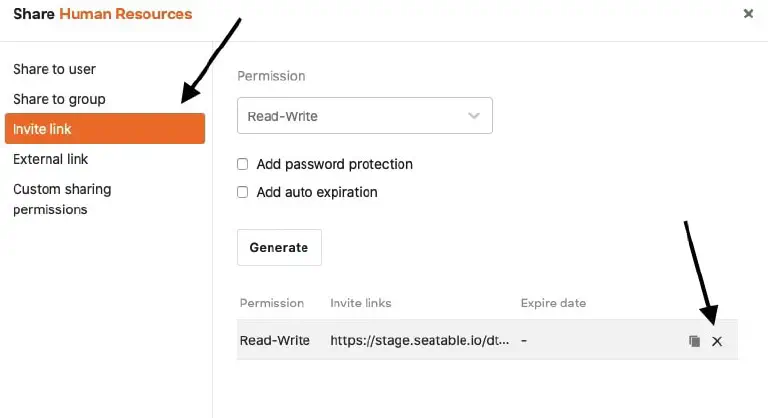The width and height of the screenshot is (768, 418).
Task: Delete the Read-Write invite link
Action: (x=717, y=341)
